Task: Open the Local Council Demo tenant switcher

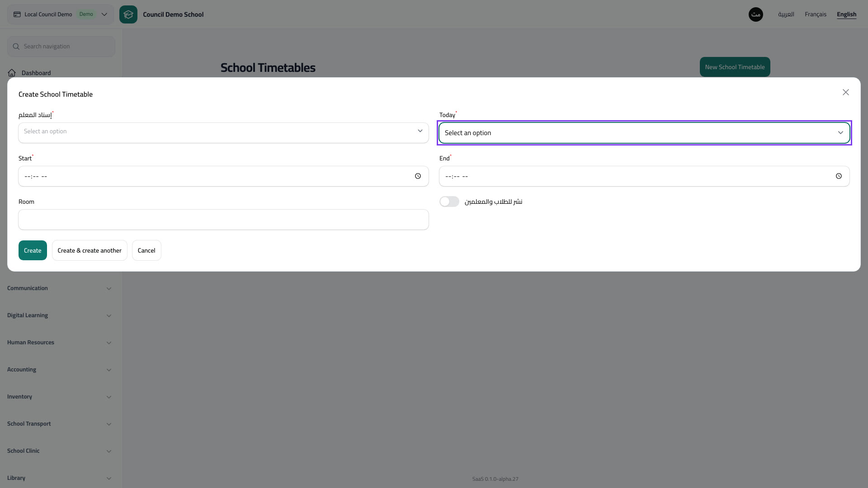Action: tap(61, 14)
